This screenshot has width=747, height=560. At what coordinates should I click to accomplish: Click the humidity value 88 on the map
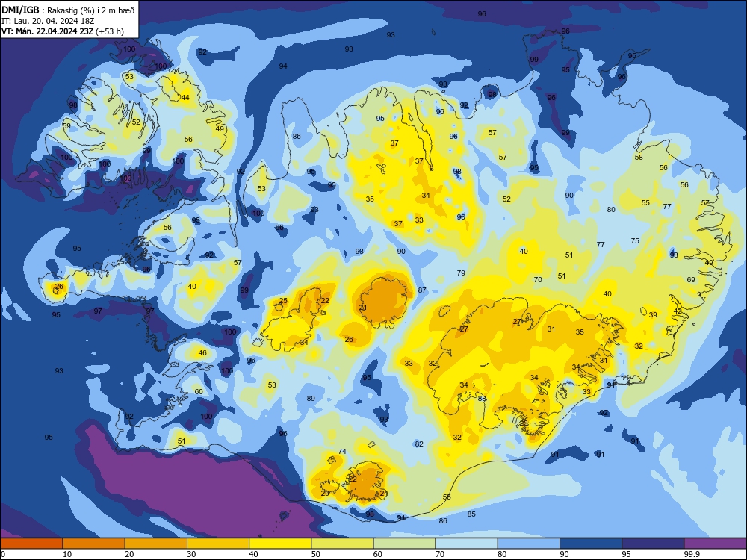pos(482,399)
